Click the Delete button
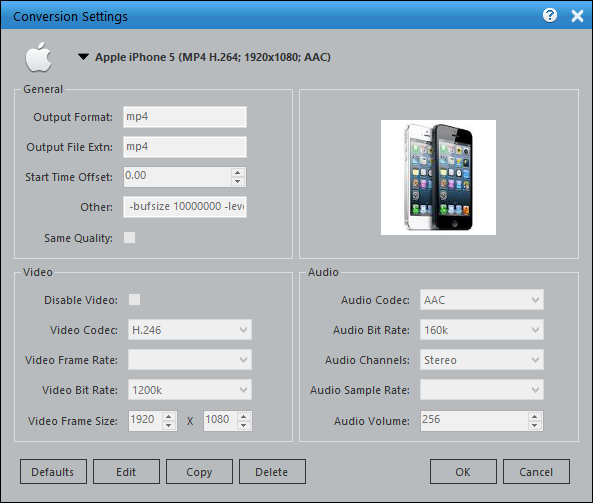Viewport: 593px width, 503px height. point(272,471)
